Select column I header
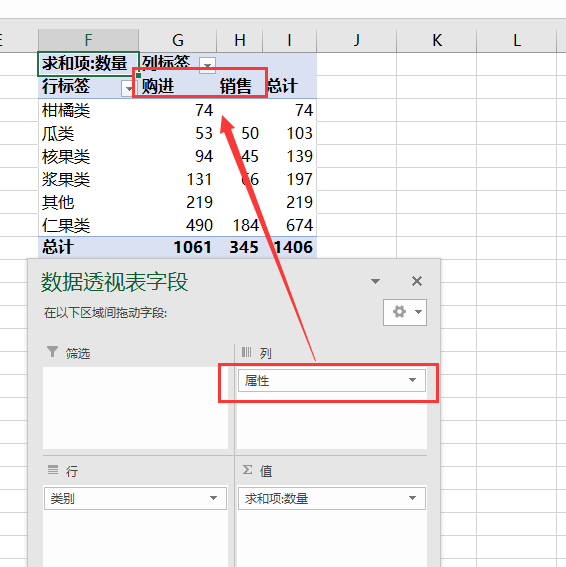The height and width of the screenshot is (567, 566). click(289, 40)
